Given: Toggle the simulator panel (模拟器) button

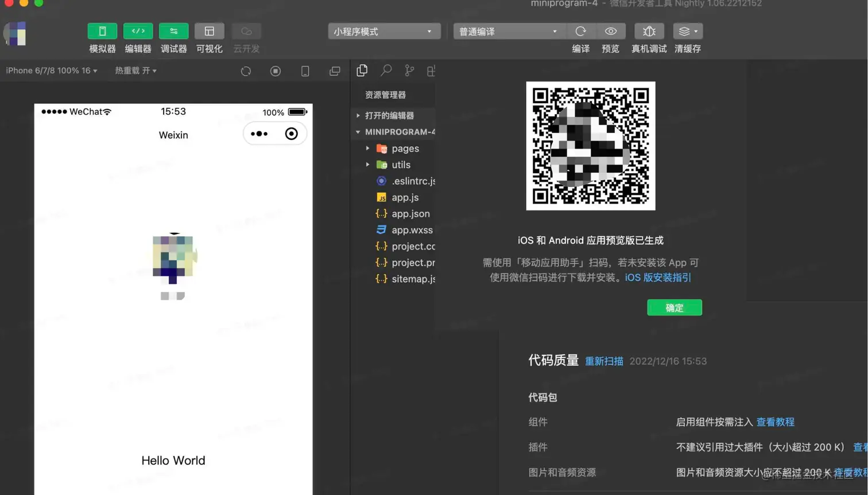Looking at the screenshot, I should pos(102,31).
